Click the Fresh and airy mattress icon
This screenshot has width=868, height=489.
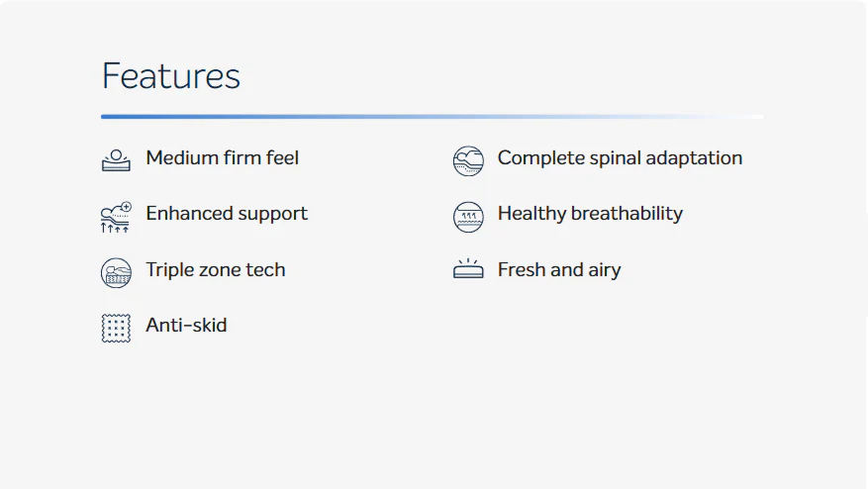coord(468,268)
